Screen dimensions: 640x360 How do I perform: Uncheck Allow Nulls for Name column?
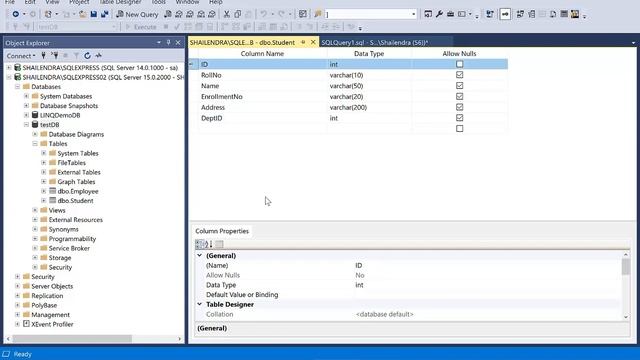(x=460, y=86)
